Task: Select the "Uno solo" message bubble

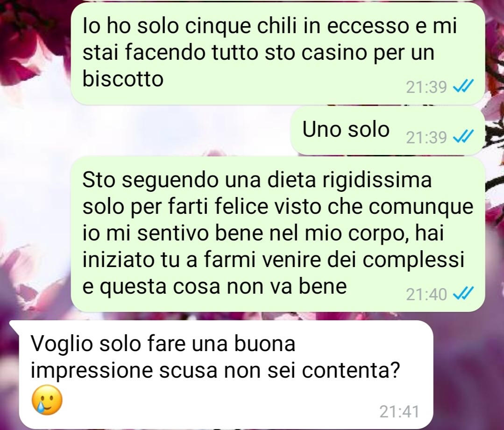Action: pyautogui.click(x=388, y=131)
